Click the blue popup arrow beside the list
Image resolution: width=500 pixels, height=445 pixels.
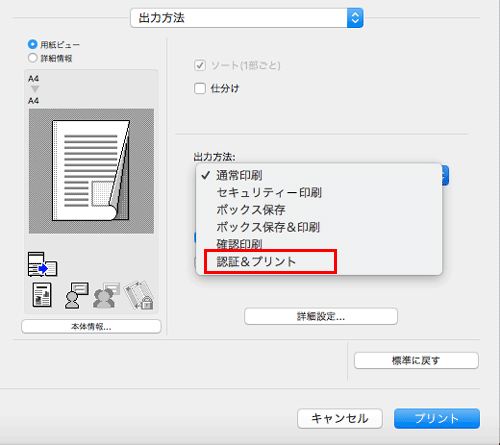445,175
